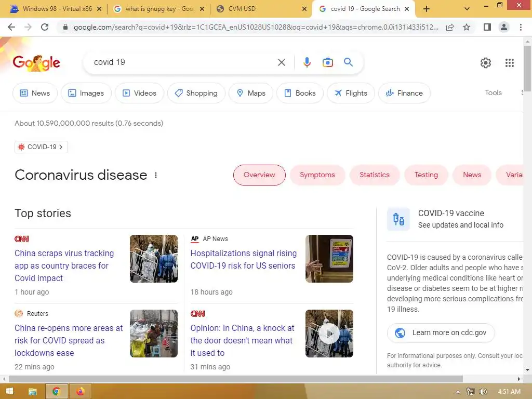Clear the search box with X
Screen dimensions: 532x399
(281, 62)
